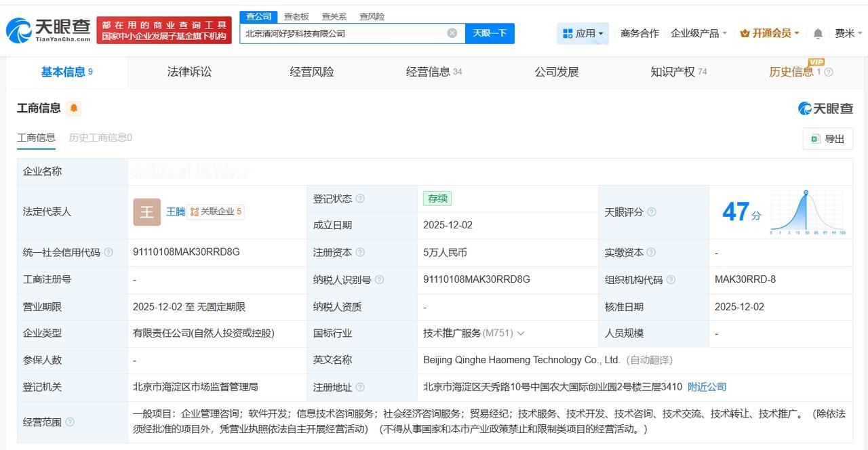The image size is (868, 450).
Task: Switch to the 公司发展 tab
Action: [557, 72]
